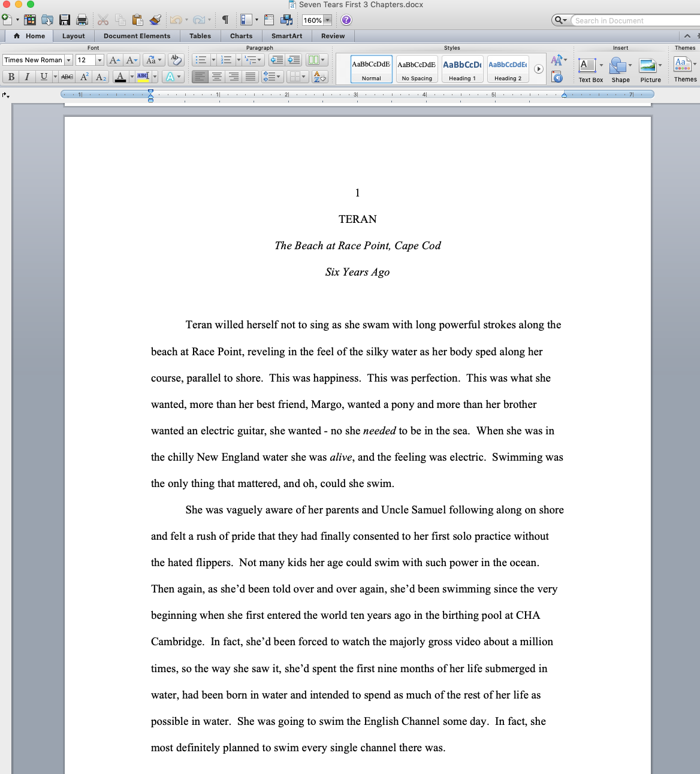Viewport: 700px width, 774px height.
Task: Apply the Heading 1 style
Action: [462, 69]
